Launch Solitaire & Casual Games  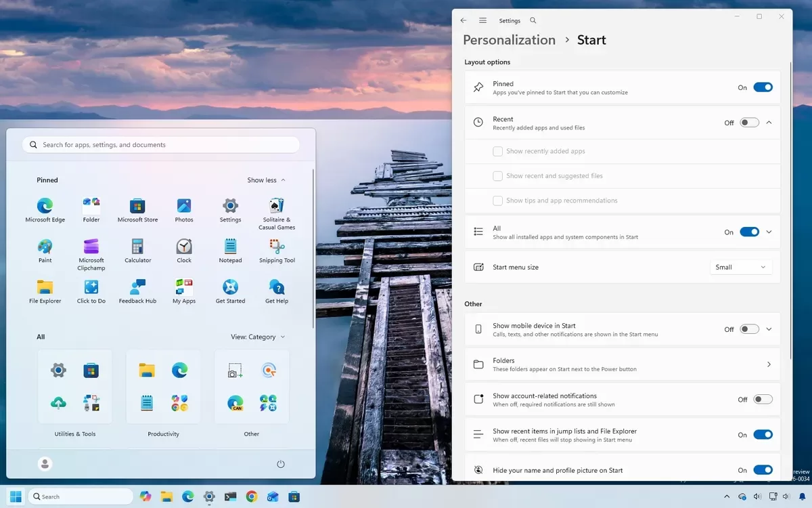click(277, 213)
